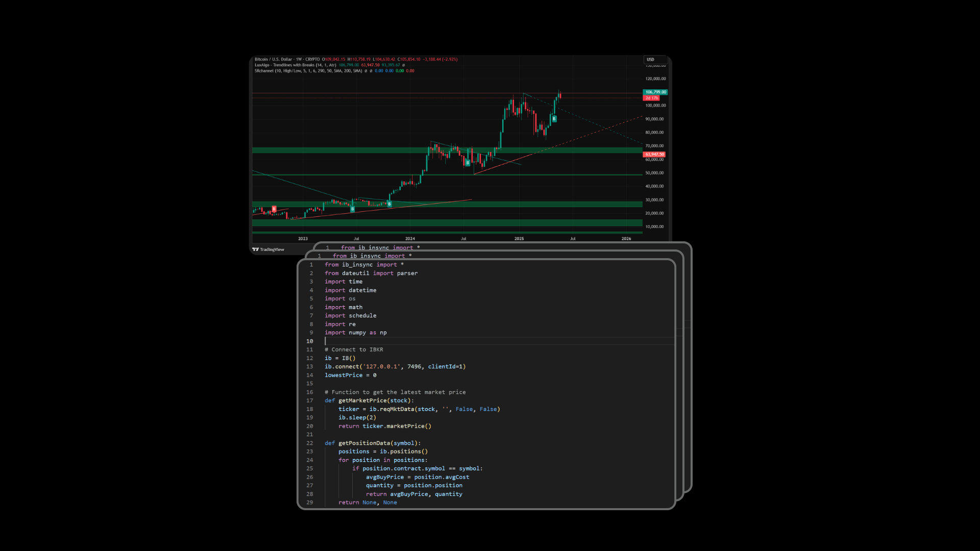Click the 106,799.00 current price label
The width and height of the screenshot is (980, 551).
tap(655, 92)
